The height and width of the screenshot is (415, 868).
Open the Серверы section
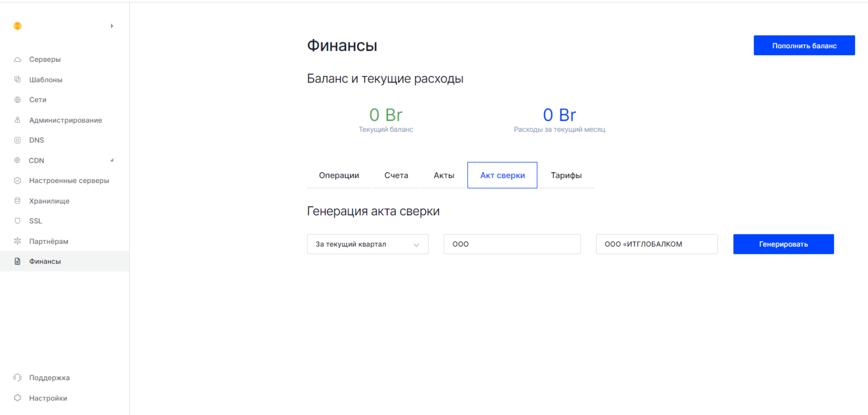click(45, 59)
